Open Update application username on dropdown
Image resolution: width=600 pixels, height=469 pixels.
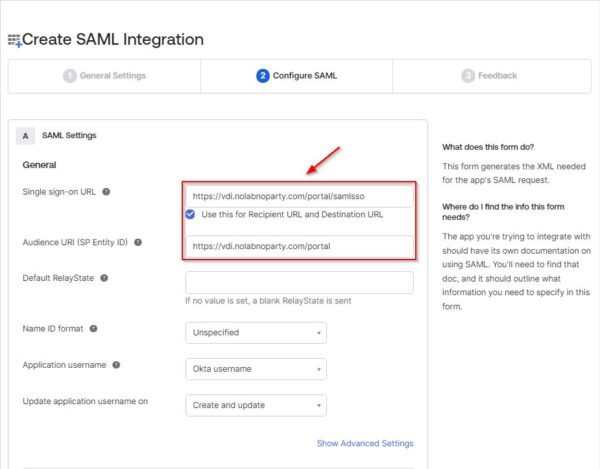pos(256,405)
